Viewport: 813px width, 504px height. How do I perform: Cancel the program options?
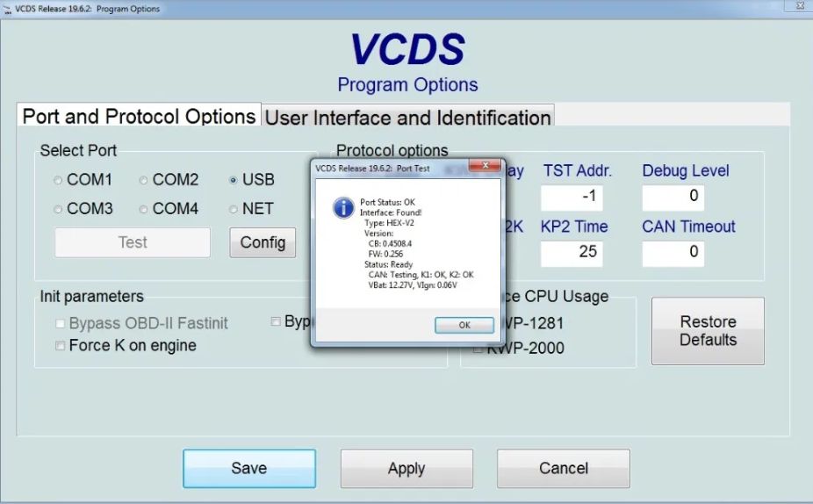click(564, 468)
